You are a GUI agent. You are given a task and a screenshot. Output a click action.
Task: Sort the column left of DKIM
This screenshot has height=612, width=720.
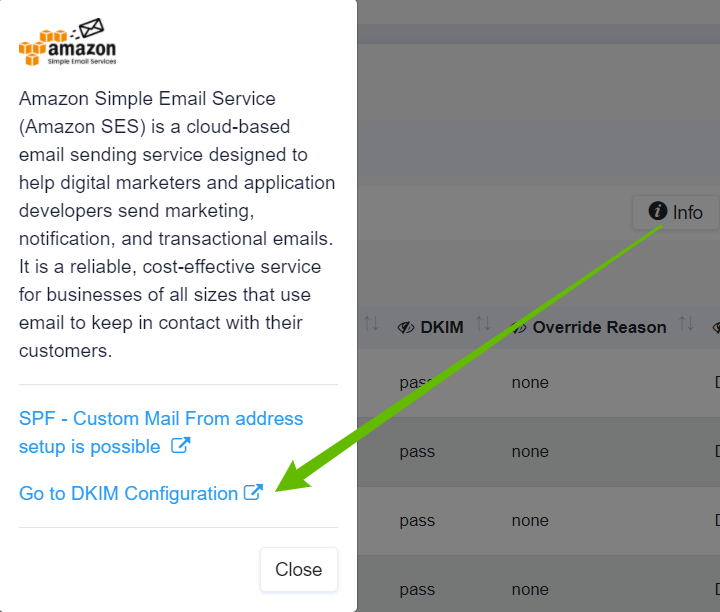371,324
